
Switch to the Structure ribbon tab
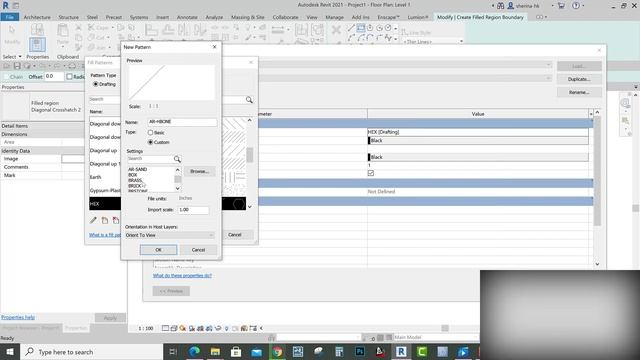click(x=69, y=17)
